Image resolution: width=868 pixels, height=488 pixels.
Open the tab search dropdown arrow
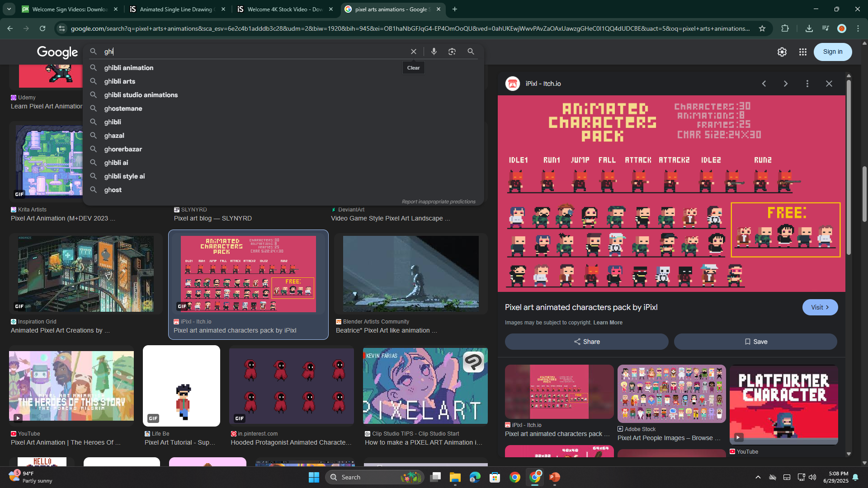click(9, 9)
